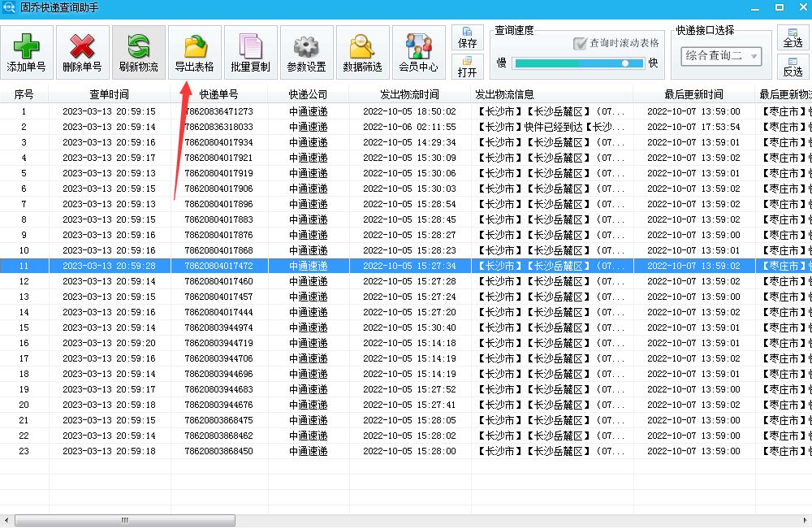
Task: Expand the 综合查询二 interface dropdown
Action: [720, 56]
